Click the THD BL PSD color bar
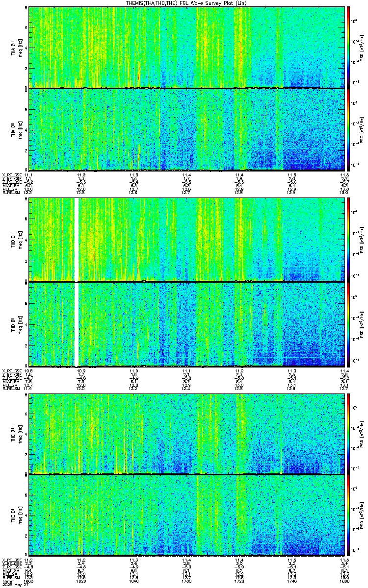This screenshot has height=588, width=368. click(348, 240)
